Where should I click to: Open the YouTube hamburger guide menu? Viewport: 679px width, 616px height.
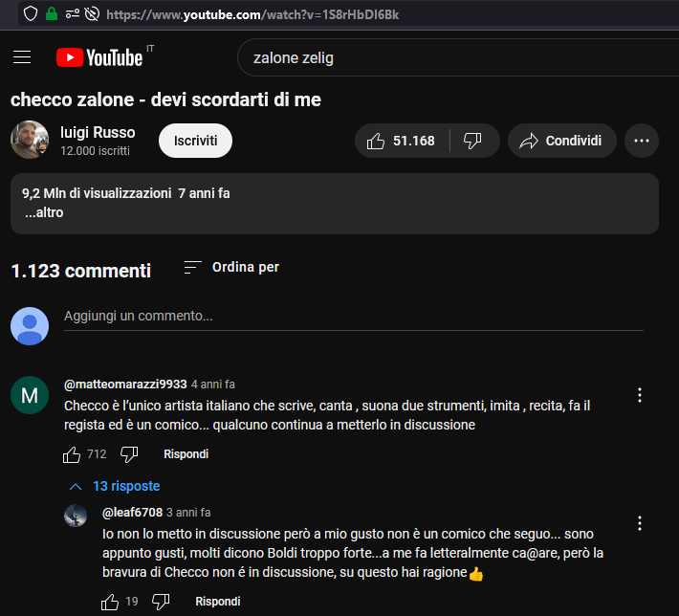22,57
